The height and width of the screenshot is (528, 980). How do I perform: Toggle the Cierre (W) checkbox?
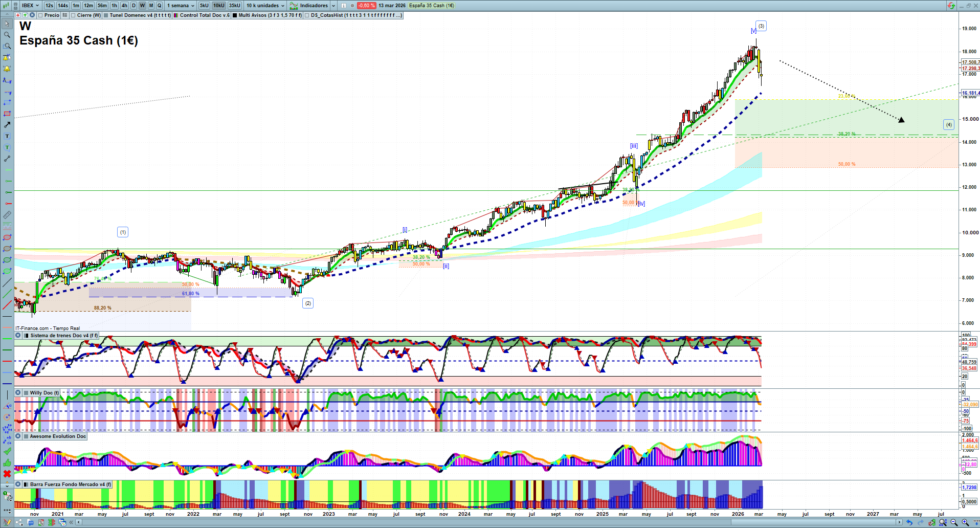(x=74, y=15)
